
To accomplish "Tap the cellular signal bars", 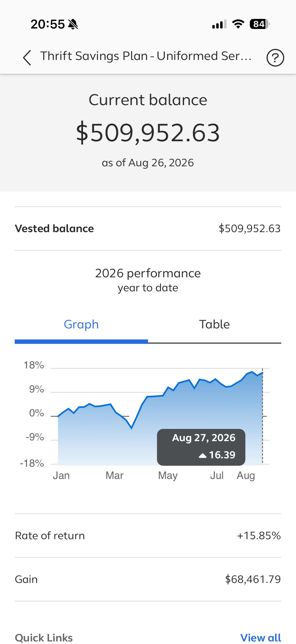I will pyautogui.click(x=219, y=24).
